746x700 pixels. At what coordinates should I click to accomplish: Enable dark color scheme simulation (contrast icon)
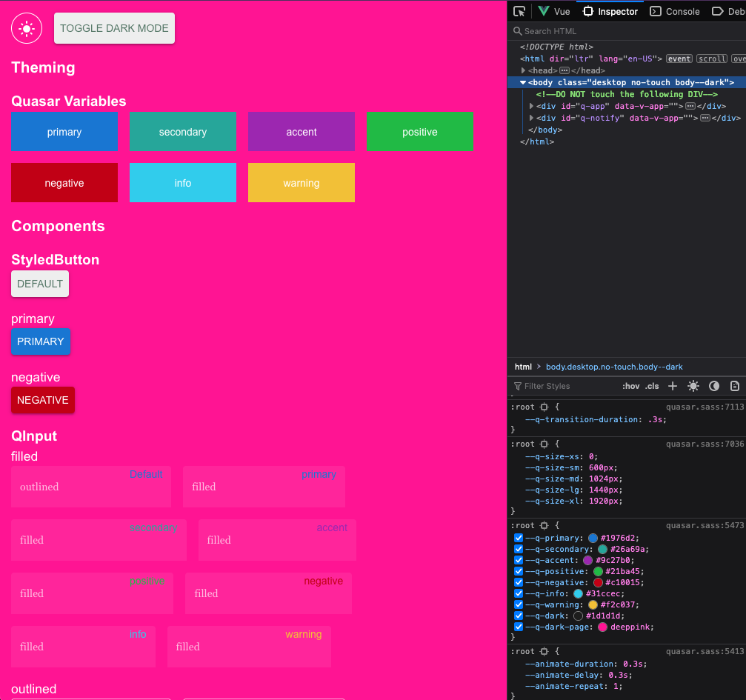(714, 386)
